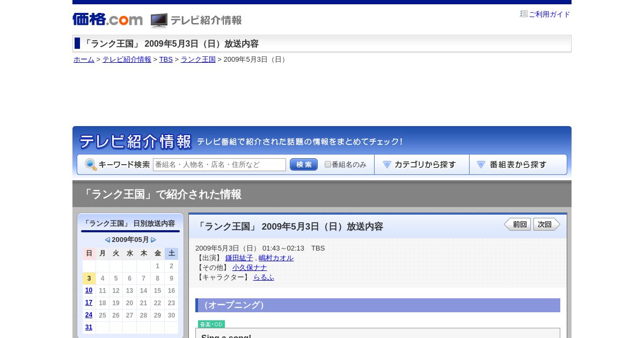Click the guide document icon
The height and width of the screenshot is (338, 644).
[x=524, y=14]
